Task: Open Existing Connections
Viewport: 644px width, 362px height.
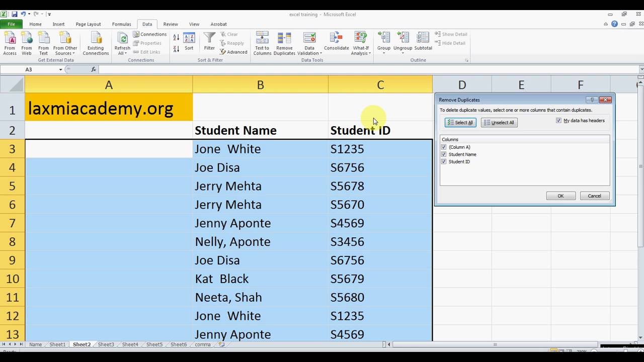Action: (96, 43)
